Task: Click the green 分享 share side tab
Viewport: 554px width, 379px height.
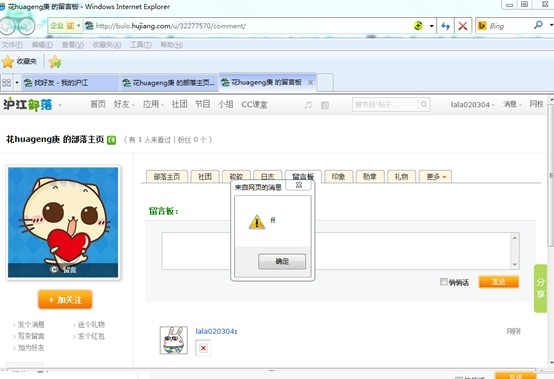Action: pyautogui.click(x=541, y=288)
